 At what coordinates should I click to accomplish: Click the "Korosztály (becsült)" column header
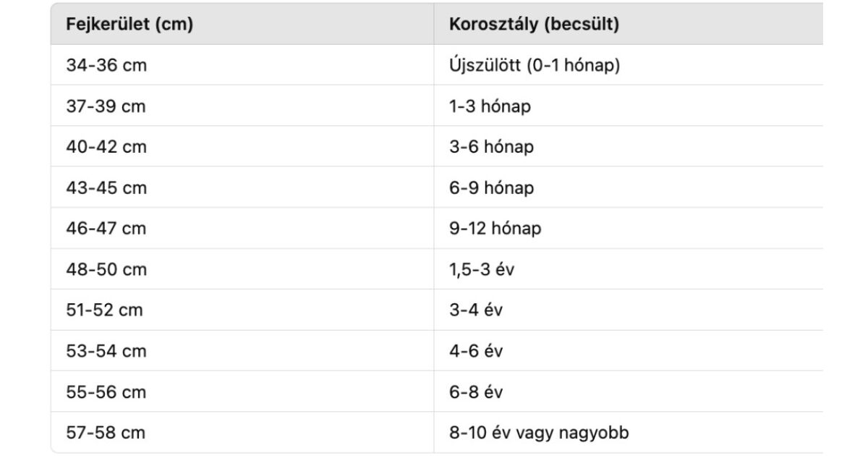534,24
